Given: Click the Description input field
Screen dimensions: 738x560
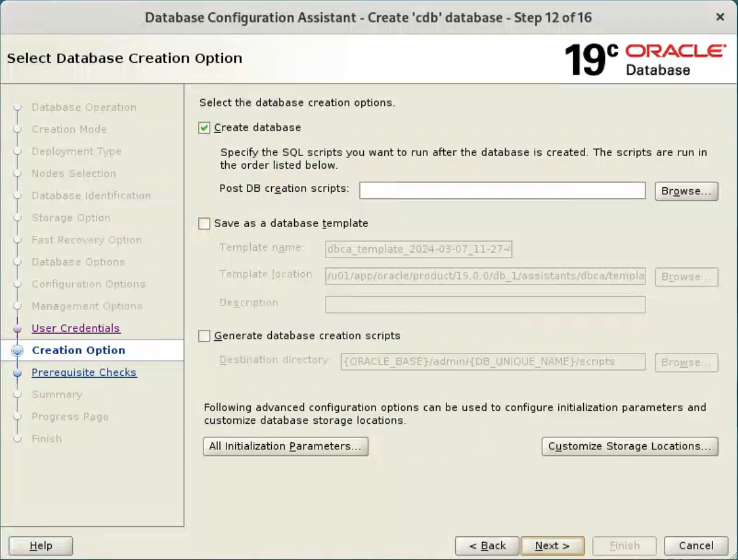Looking at the screenshot, I should (x=485, y=304).
